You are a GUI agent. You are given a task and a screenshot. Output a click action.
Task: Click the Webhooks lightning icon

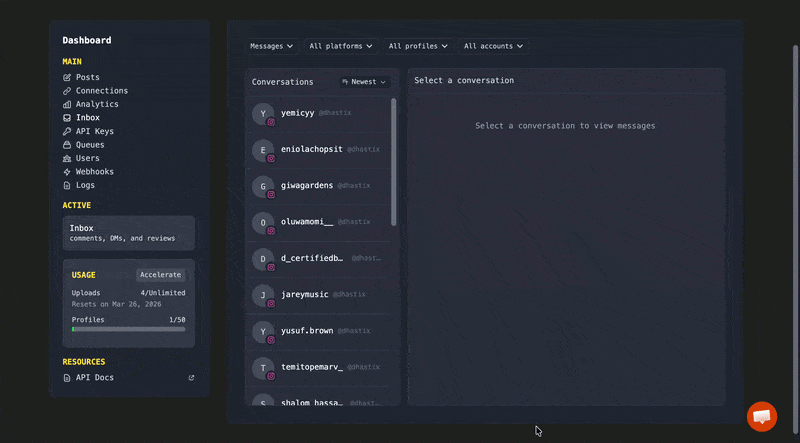(67, 172)
